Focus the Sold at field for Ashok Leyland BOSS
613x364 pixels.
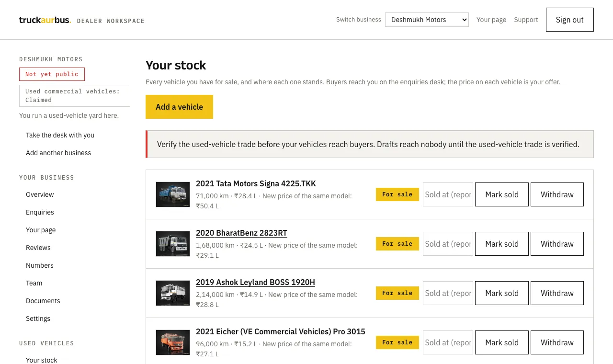pos(448,293)
